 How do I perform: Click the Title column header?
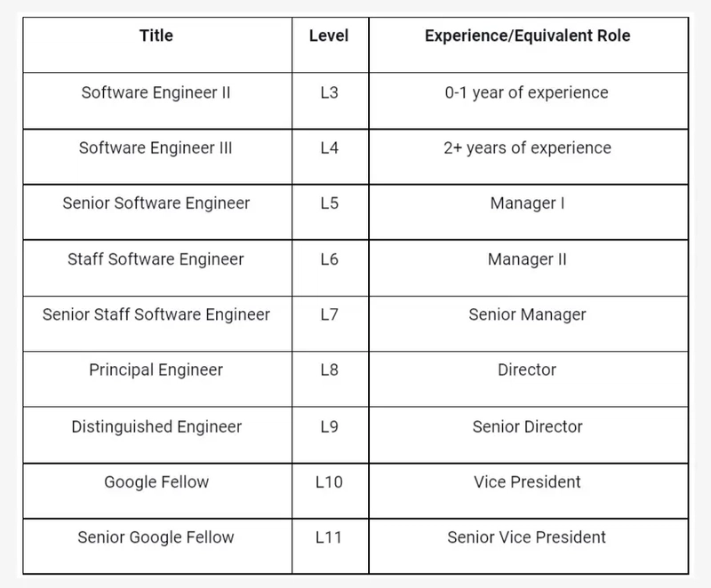click(156, 36)
